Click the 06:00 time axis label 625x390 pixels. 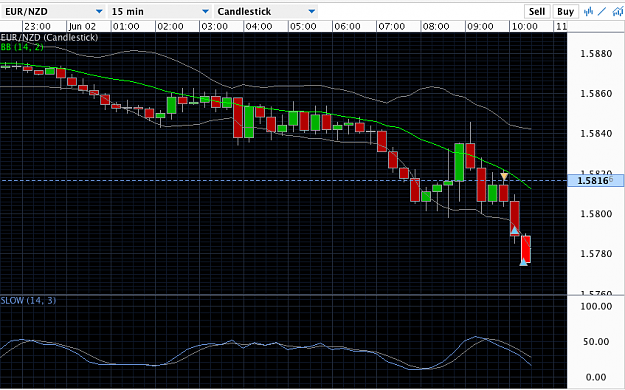(x=347, y=27)
